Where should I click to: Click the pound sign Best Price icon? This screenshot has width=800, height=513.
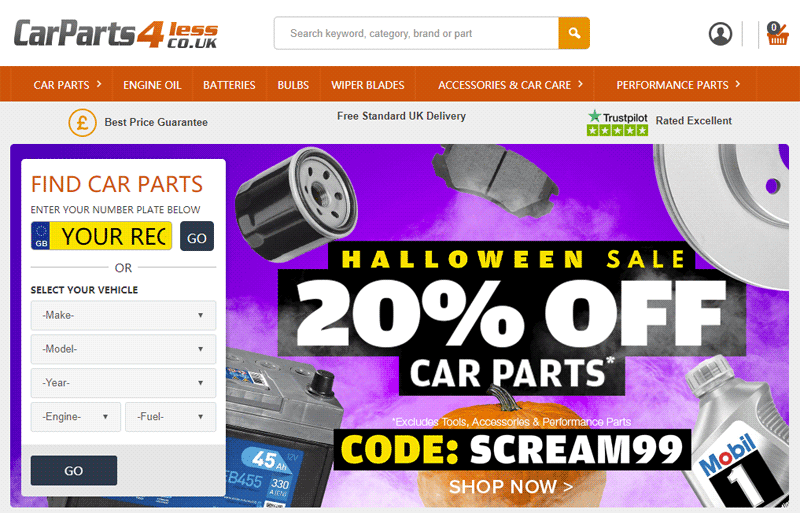83,123
